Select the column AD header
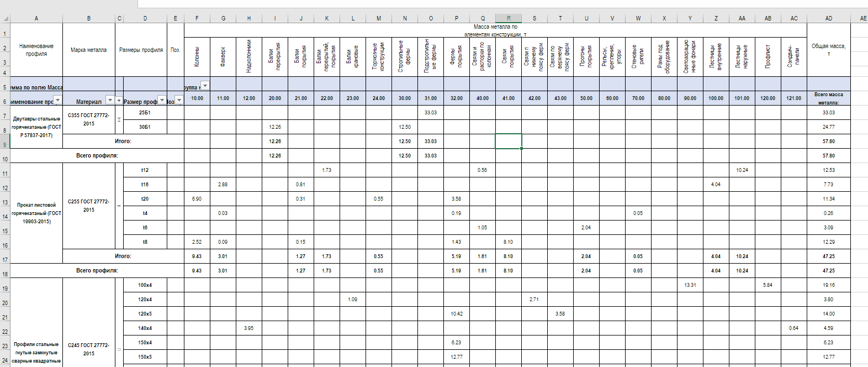868x367 pixels. (828, 18)
